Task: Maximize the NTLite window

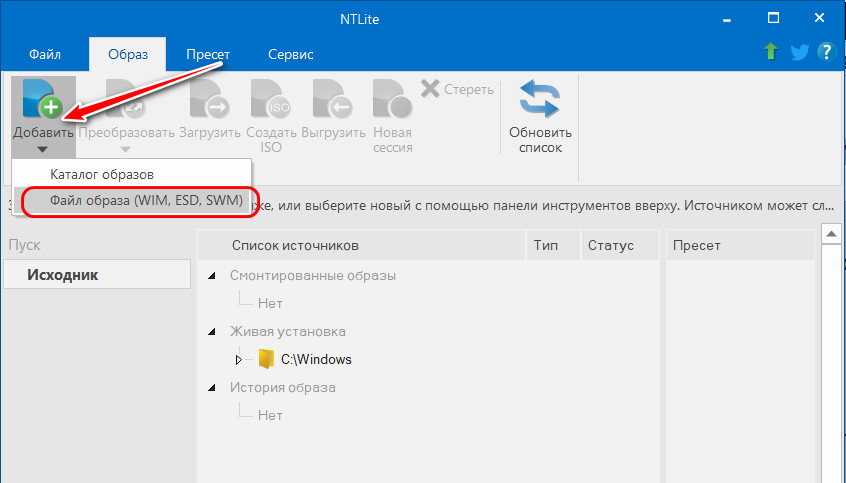Action: tap(773, 18)
